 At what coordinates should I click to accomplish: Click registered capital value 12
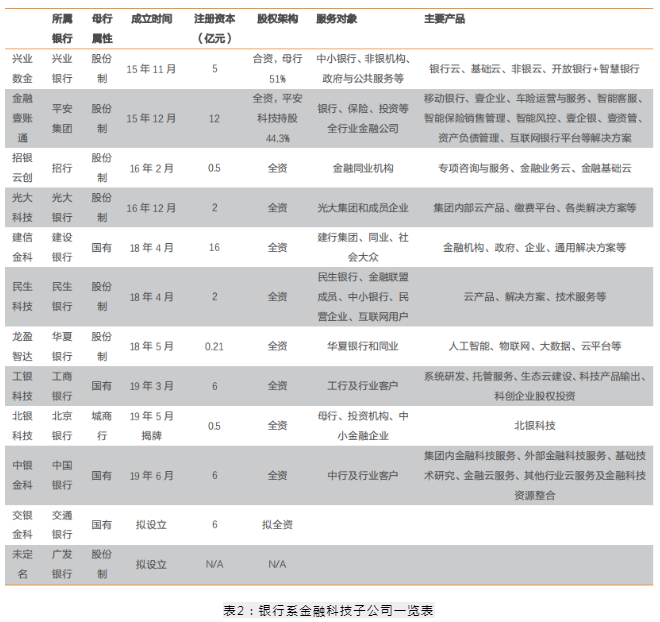click(x=214, y=119)
